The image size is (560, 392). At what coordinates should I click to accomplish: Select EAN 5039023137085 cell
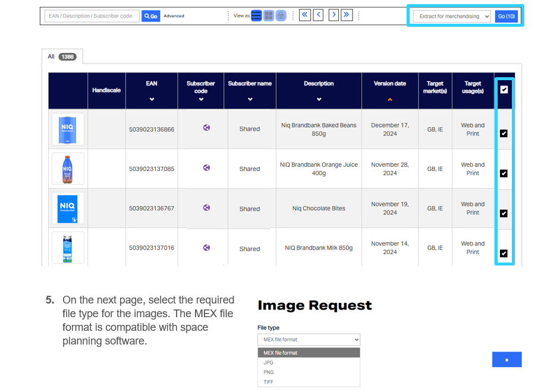tap(152, 169)
